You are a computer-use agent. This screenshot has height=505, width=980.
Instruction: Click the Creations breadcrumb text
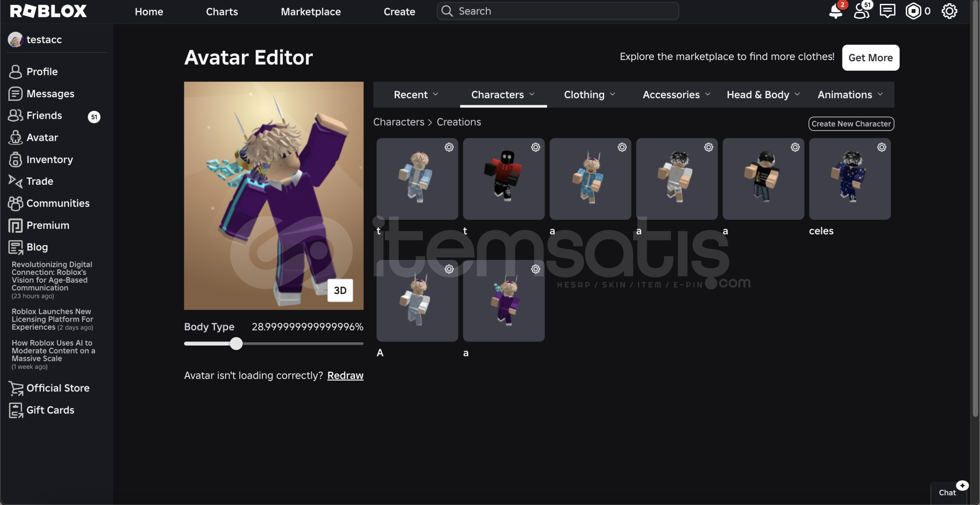click(459, 122)
